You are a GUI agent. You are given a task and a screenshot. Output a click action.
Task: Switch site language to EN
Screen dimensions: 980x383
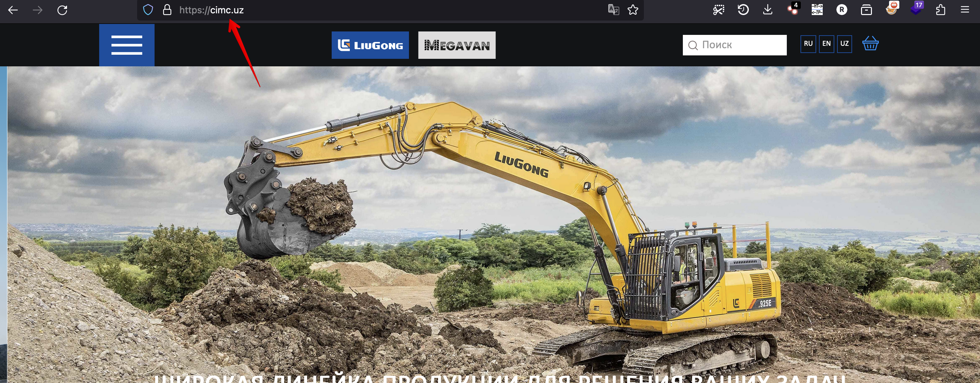(x=826, y=44)
